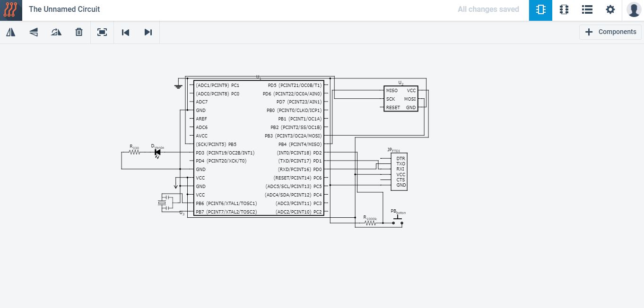The image size is (644, 308).
Task: Click the PB7 (PCINT7/XTAL2/TOSC2) pin label
Action: click(226, 212)
